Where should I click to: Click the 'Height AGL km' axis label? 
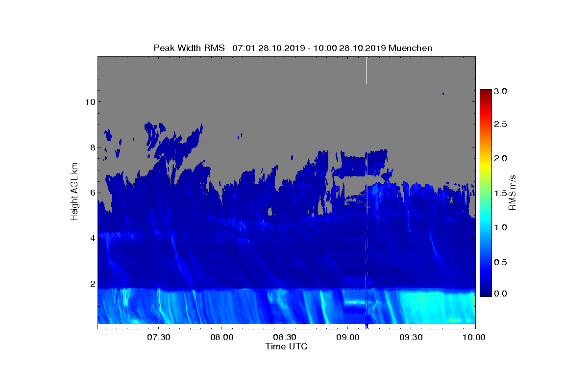click(74, 193)
